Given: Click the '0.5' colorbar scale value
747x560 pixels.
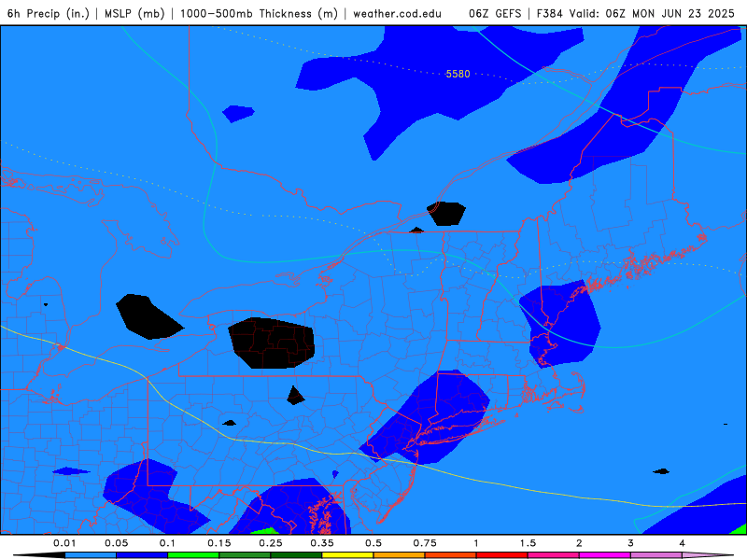Looking at the screenshot, I should tap(373, 543).
